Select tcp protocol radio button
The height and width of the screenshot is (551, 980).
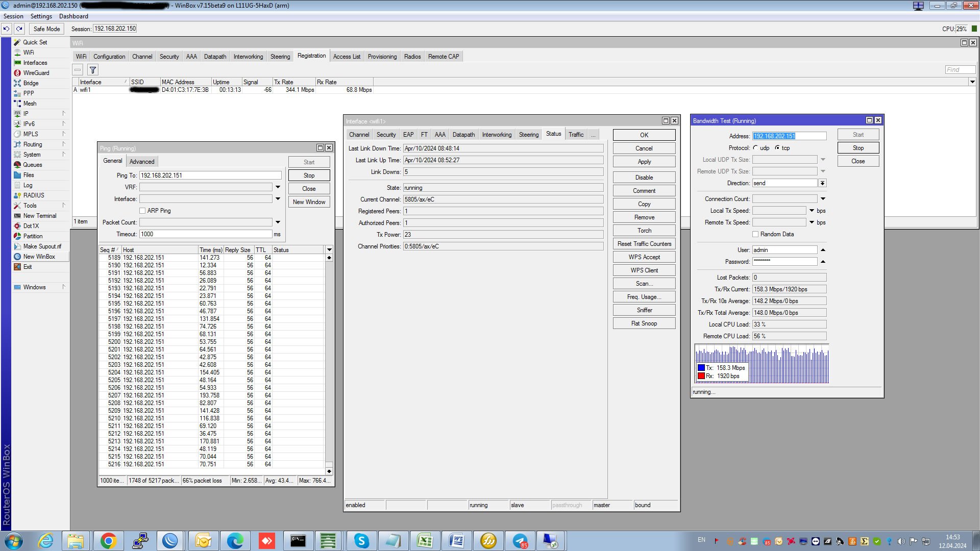777,148
